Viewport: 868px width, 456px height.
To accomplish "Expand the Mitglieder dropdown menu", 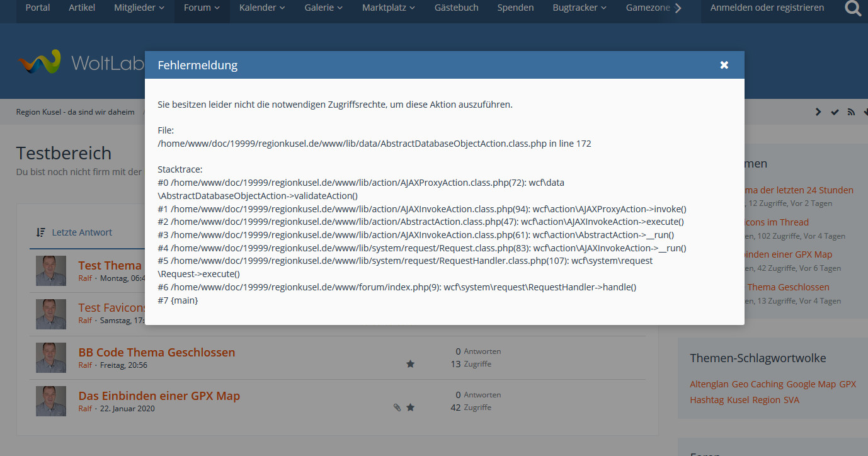I will click(x=139, y=8).
